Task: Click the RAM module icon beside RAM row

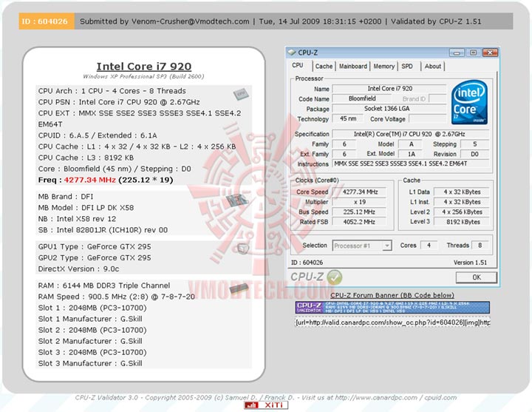Action: tap(239, 288)
